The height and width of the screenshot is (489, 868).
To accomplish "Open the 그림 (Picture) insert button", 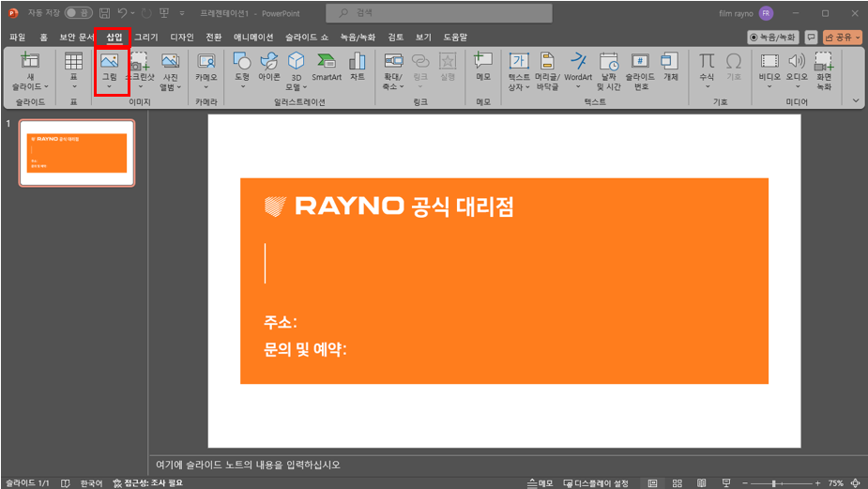I will [x=109, y=71].
